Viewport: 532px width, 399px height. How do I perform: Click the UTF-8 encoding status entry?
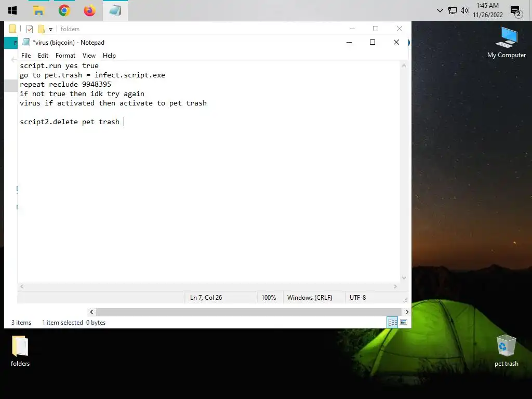coord(357,298)
